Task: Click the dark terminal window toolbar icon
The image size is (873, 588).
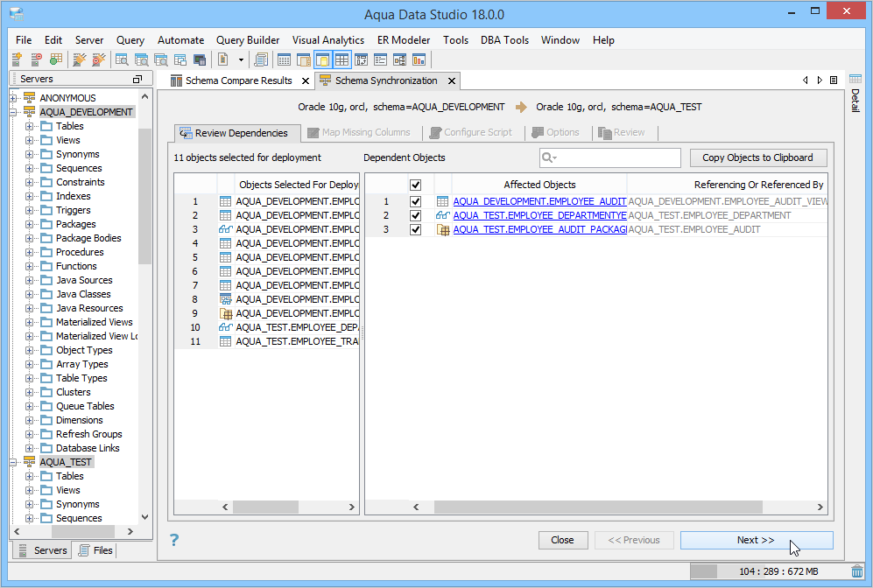Action: (200, 59)
